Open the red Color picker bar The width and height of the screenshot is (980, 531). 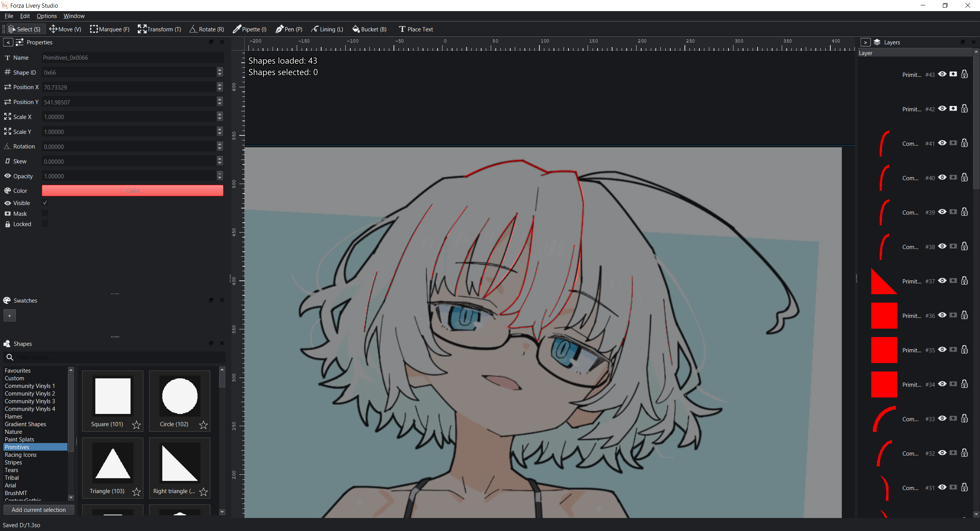pyautogui.click(x=132, y=191)
